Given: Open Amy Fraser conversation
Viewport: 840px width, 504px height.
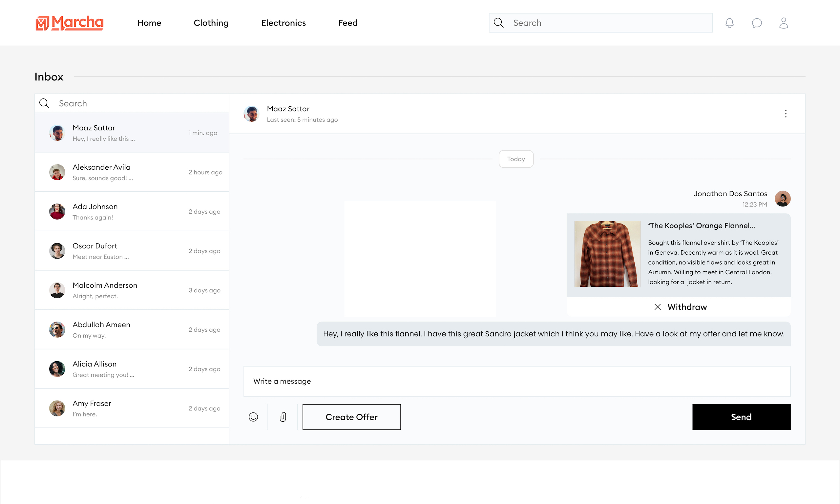Looking at the screenshot, I should [132, 409].
